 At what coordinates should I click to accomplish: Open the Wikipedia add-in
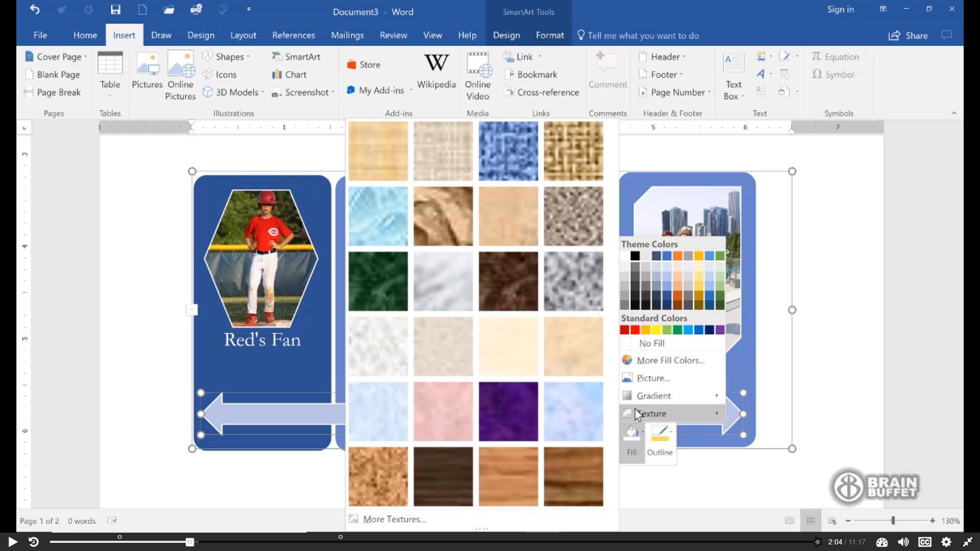(x=436, y=71)
